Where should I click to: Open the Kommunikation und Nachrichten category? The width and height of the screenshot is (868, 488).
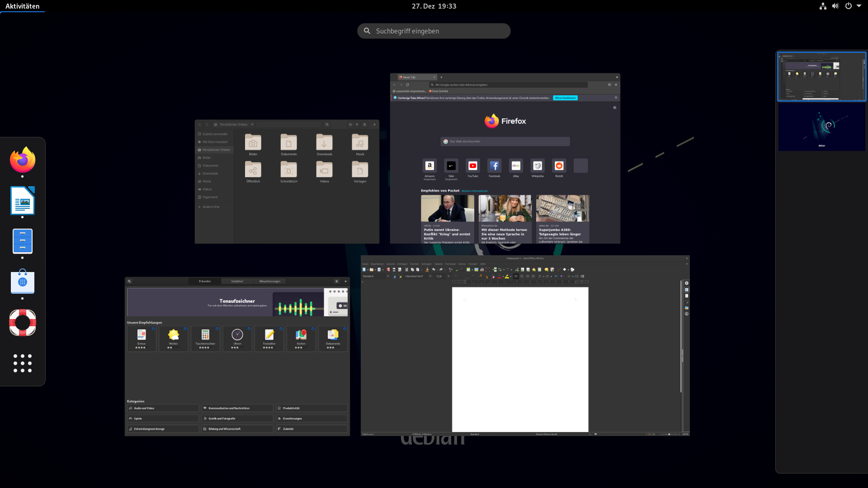(237, 408)
